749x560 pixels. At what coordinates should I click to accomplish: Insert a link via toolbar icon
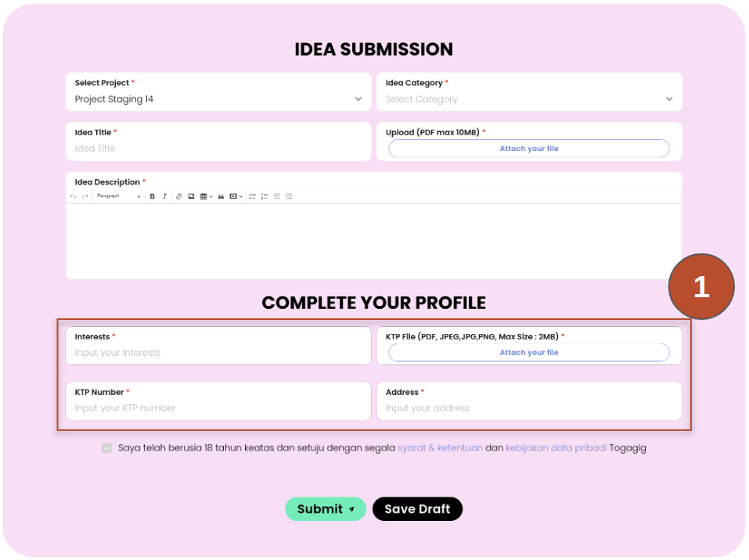coord(179,196)
